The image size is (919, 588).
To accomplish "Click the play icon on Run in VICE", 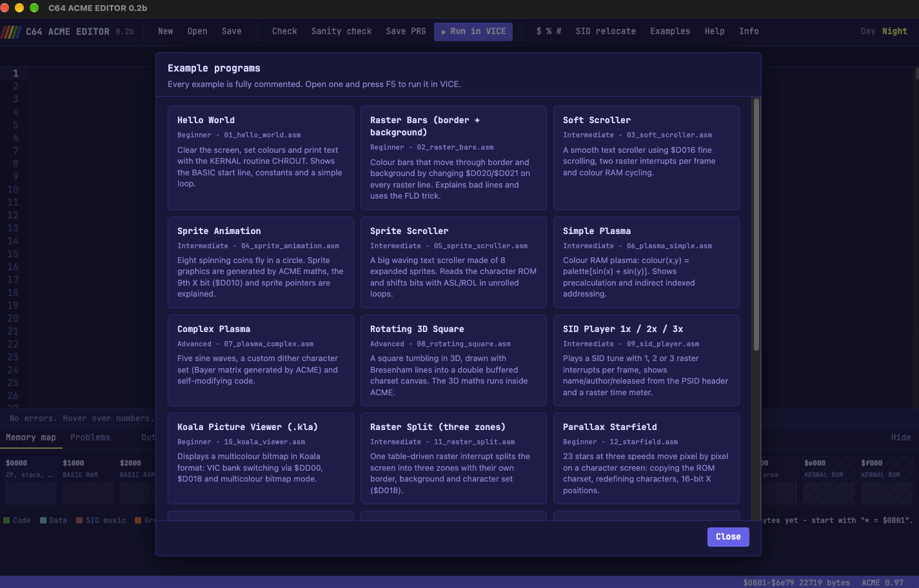I will pos(444,32).
